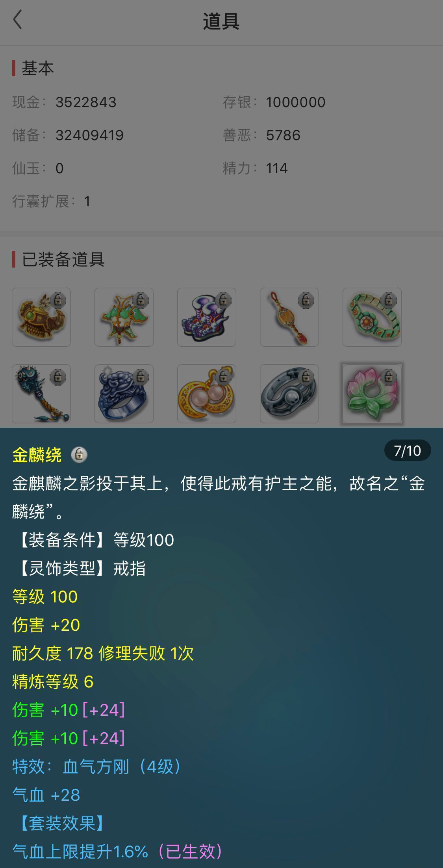Tap the 特效 血气方刚 line
The height and width of the screenshot is (868, 443).
(97, 766)
